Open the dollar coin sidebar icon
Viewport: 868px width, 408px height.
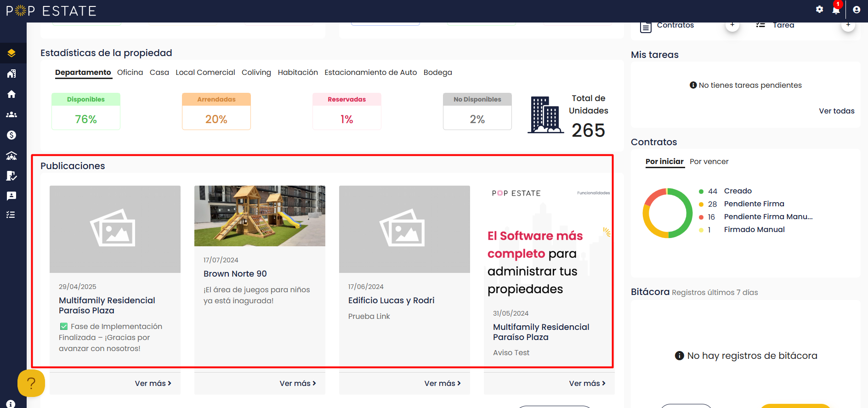coord(11,135)
